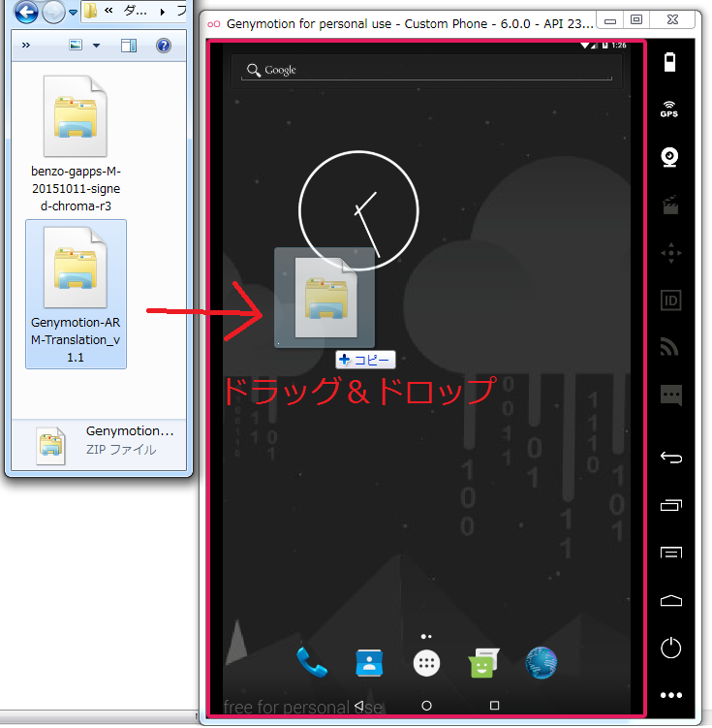Click the Google search bar on Android
712x728 pixels.
426,71
